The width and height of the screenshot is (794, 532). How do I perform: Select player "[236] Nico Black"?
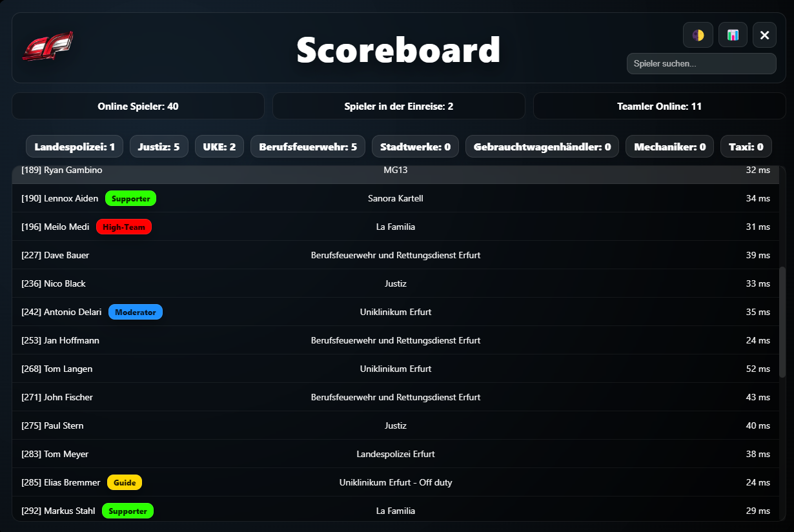tap(395, 283)
